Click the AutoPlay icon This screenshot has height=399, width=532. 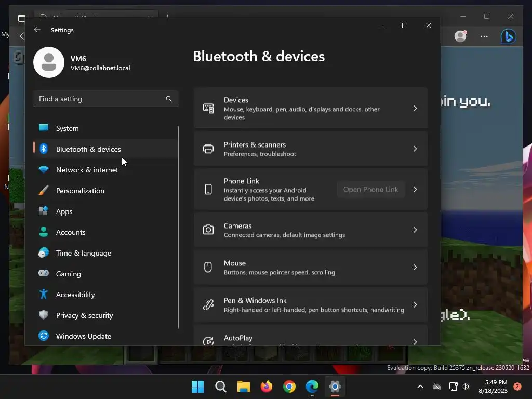coord(208,341)
